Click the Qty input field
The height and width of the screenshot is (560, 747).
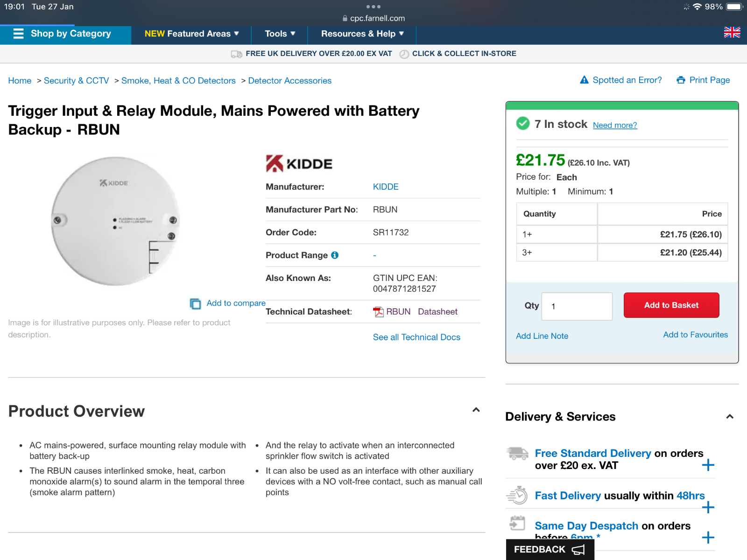click(577, 307)
